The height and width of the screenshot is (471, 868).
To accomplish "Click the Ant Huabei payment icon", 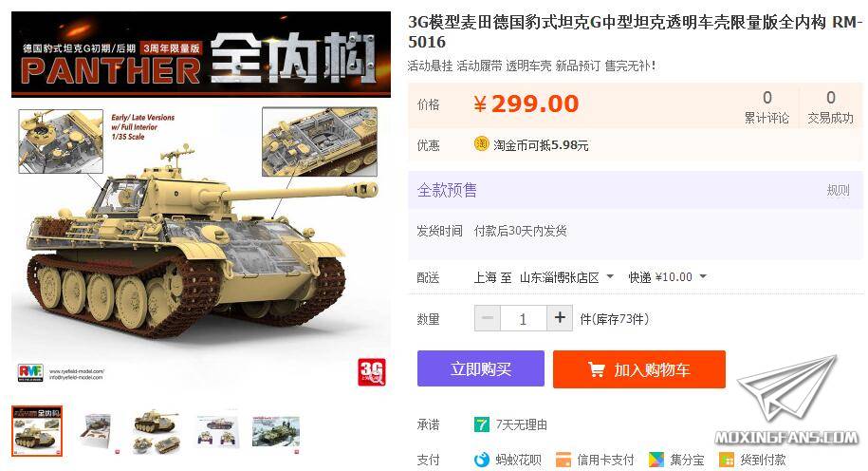I will (482, 460).
